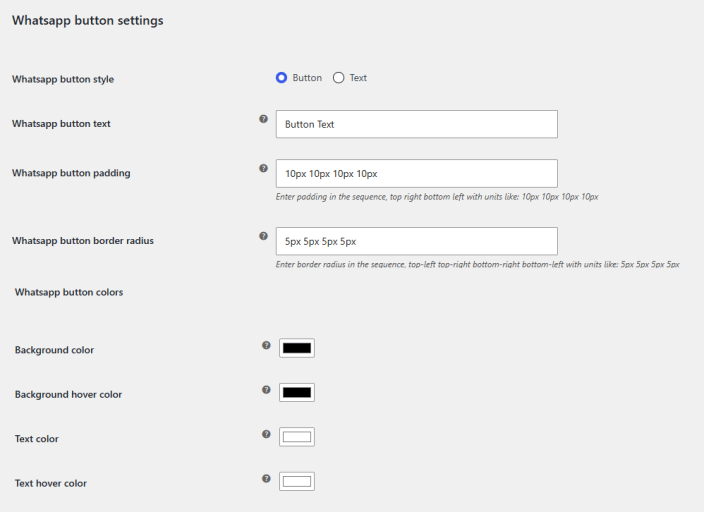Click the 'Background color' label
Screen dimensions: 704x512
[x=54, y=350]
